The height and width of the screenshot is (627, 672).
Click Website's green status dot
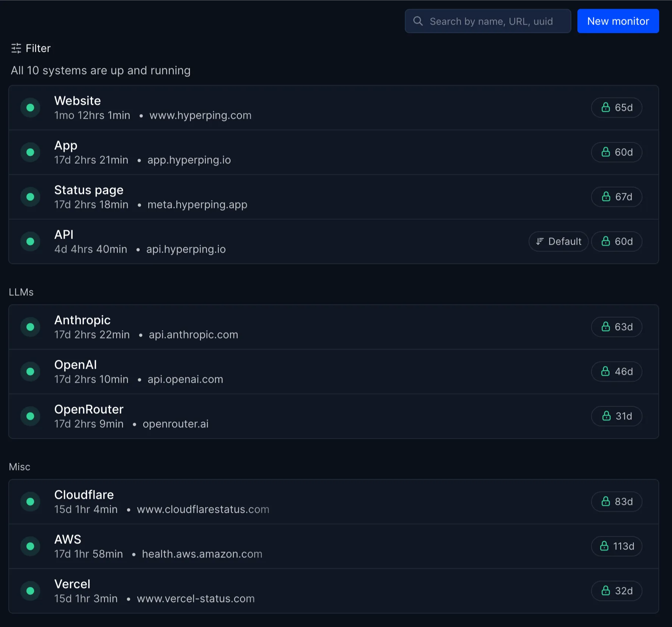click(x=30, y=108)
